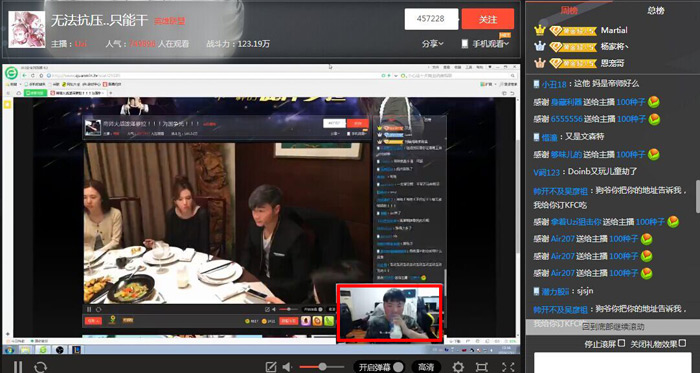Toggle the 开启弹幕 switch
This screenshot has height=373, width=700.
(379, 367)
